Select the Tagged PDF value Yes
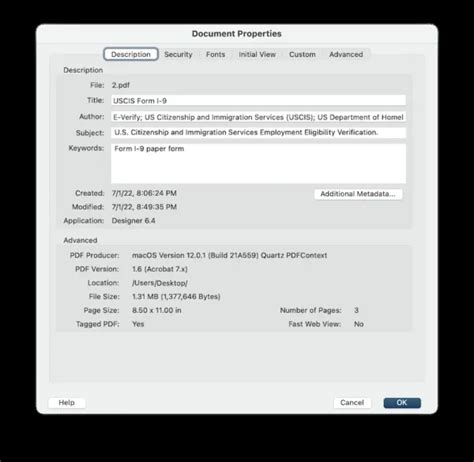The height and width of the screenshot is (462, 474). click(x=138, y=324)
